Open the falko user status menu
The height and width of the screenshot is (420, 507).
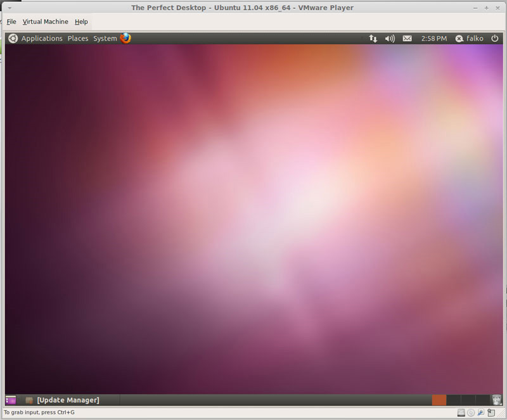(470, 39)
